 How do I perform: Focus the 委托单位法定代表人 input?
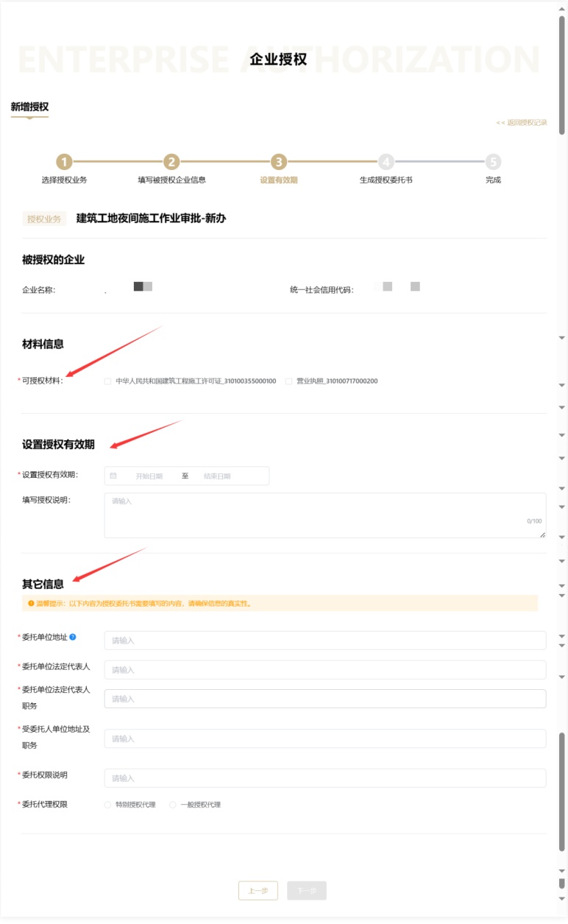pyautogui.click(x=325, y=670)
